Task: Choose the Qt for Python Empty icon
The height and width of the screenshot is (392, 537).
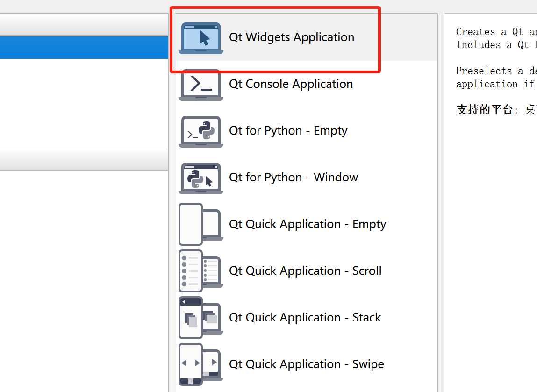Action: coord(200,131)
